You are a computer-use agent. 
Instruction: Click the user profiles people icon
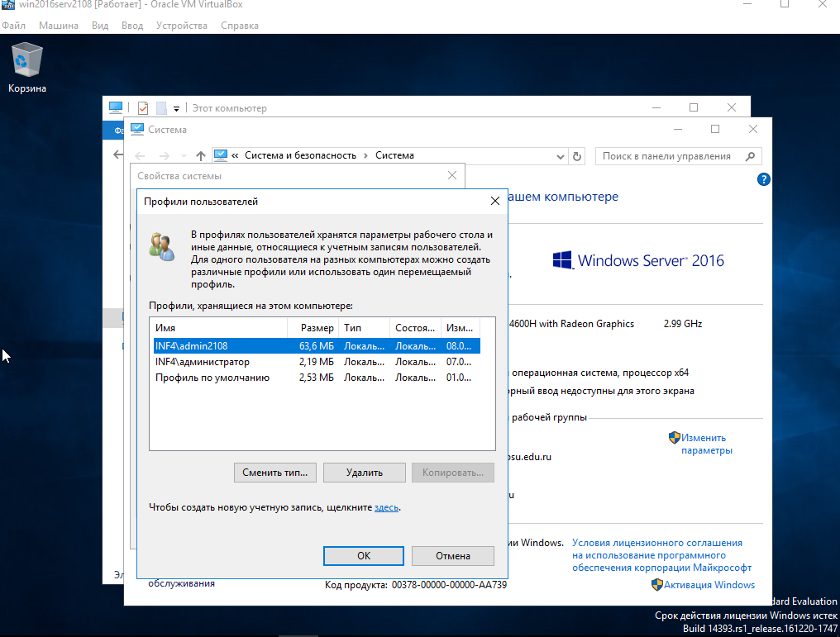162,247
